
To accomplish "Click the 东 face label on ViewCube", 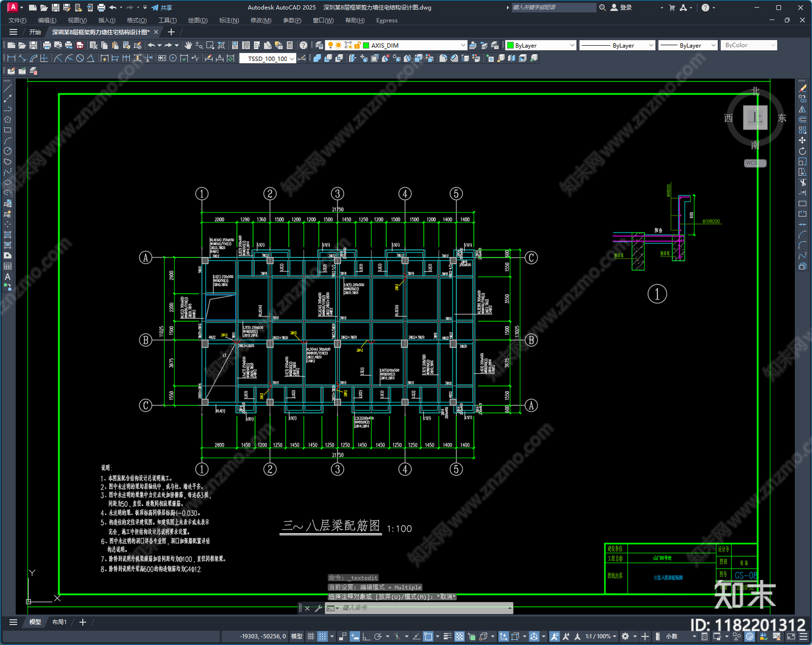I will [x=782, y=118].
